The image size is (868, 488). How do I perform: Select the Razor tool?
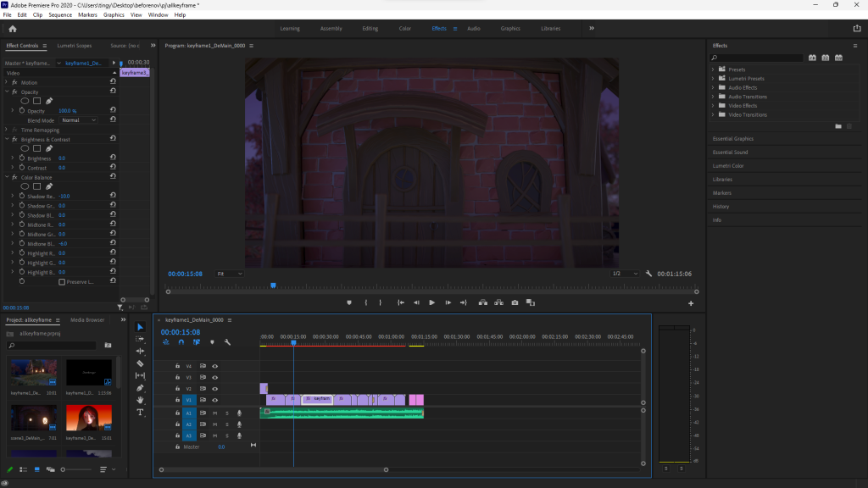point(140,363)
